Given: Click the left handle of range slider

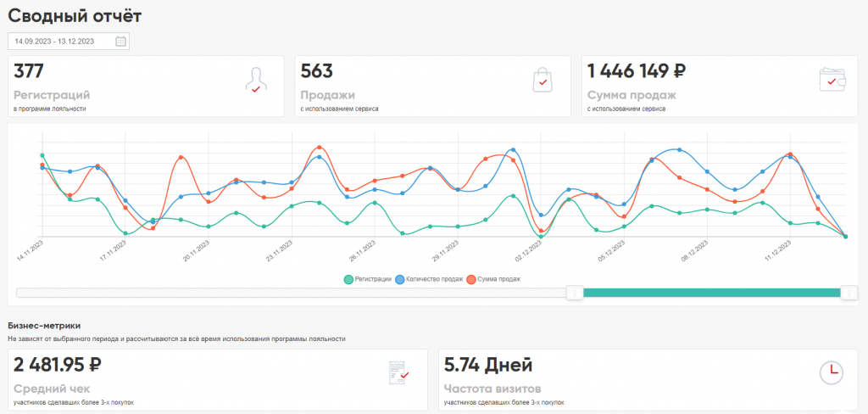Looking at the screenshot, I should click(575, 293).
